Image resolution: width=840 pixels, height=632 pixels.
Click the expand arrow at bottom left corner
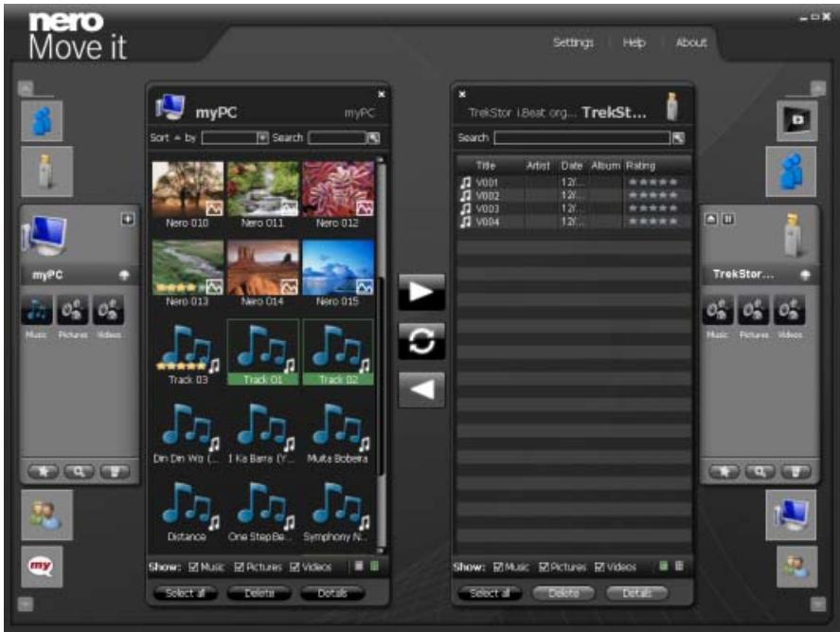click(x=26, y=605)
